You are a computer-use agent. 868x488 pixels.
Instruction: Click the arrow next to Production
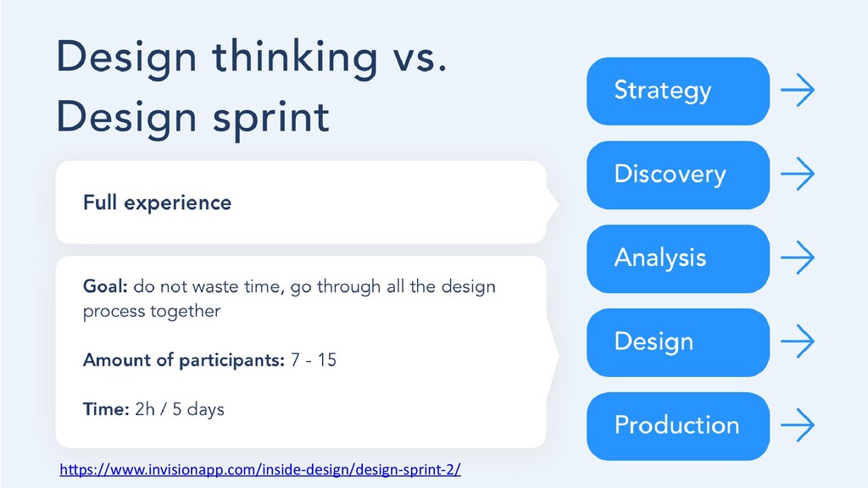tap(798, 425)
